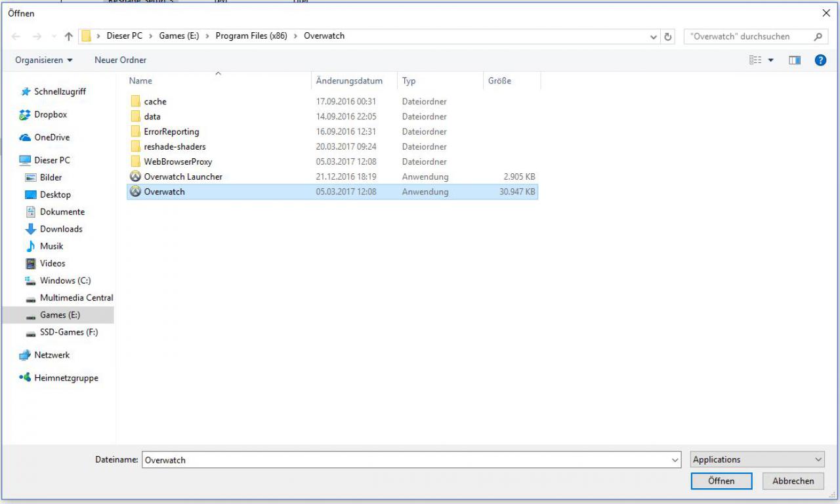The height and width of the screenshot is (504, 840).
Task: Click the Öffnen button
Action: point(721,481)
